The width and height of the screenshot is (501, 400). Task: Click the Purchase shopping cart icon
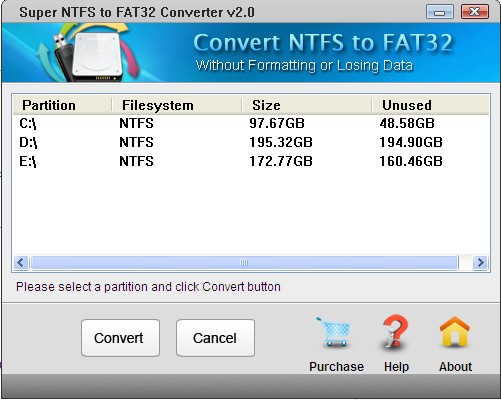point(333,332)
